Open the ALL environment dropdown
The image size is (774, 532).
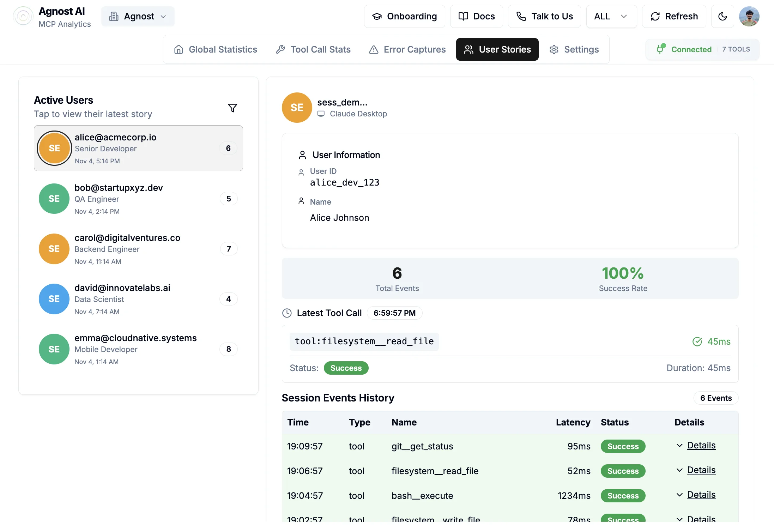[x=611, y=16]
